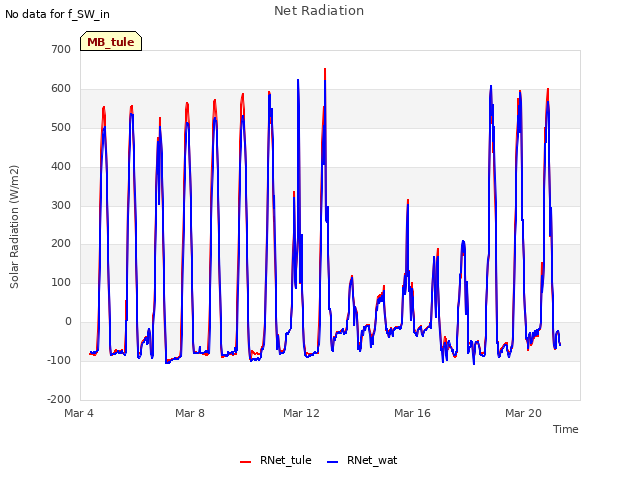Click the red RNet_tule legend swatch
640x480 pixels.
(245, 462)
